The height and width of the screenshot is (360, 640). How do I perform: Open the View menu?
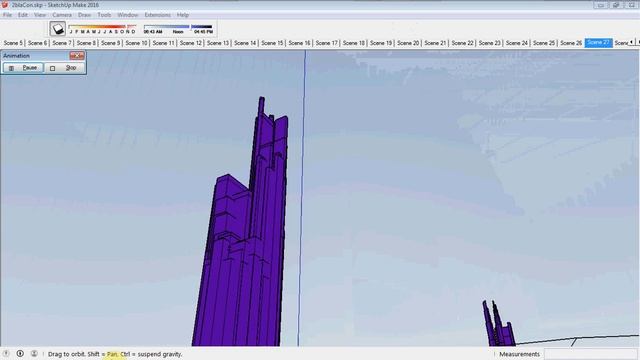[x=40, y=15]
